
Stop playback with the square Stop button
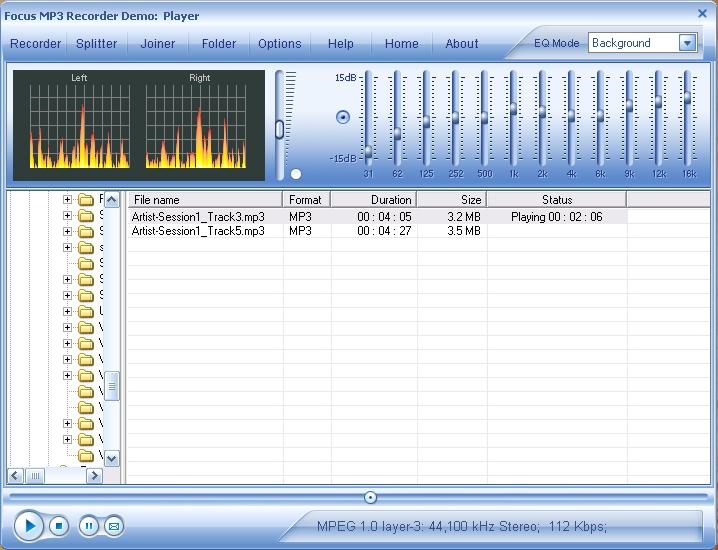click(59, 525)
